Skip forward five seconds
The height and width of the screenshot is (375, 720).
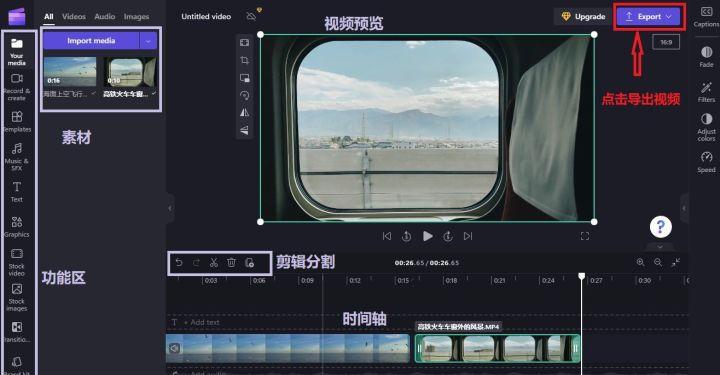(448, 236)
